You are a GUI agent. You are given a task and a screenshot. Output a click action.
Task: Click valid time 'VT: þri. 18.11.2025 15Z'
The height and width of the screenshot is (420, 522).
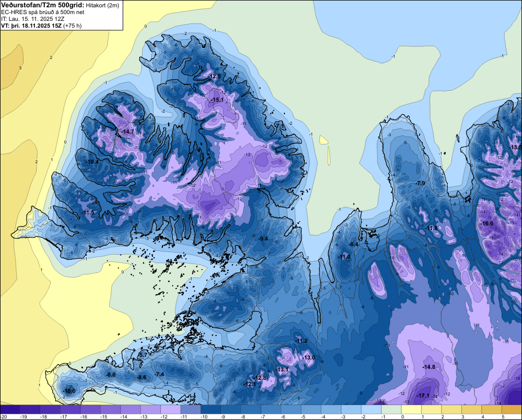[31, 26]
